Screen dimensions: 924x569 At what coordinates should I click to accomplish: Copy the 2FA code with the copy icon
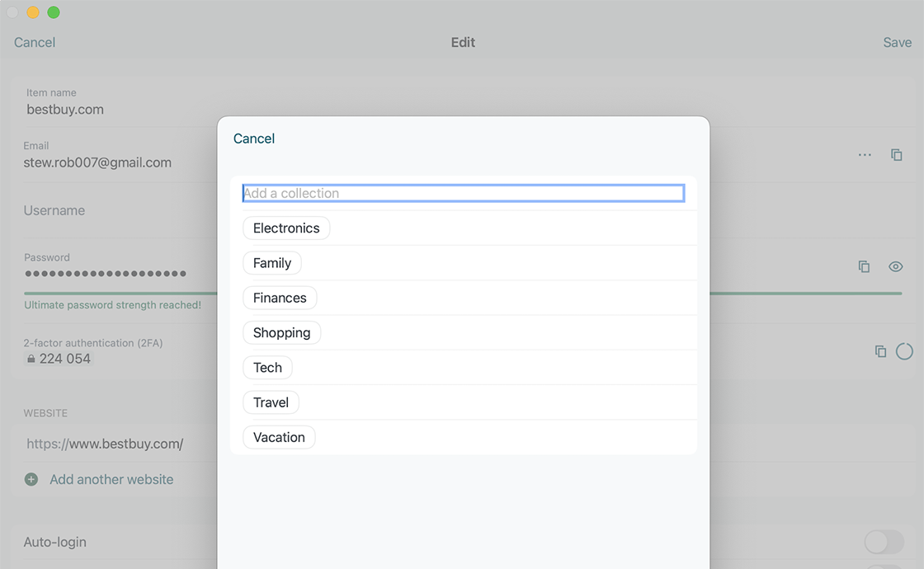(x=880, y=351)
